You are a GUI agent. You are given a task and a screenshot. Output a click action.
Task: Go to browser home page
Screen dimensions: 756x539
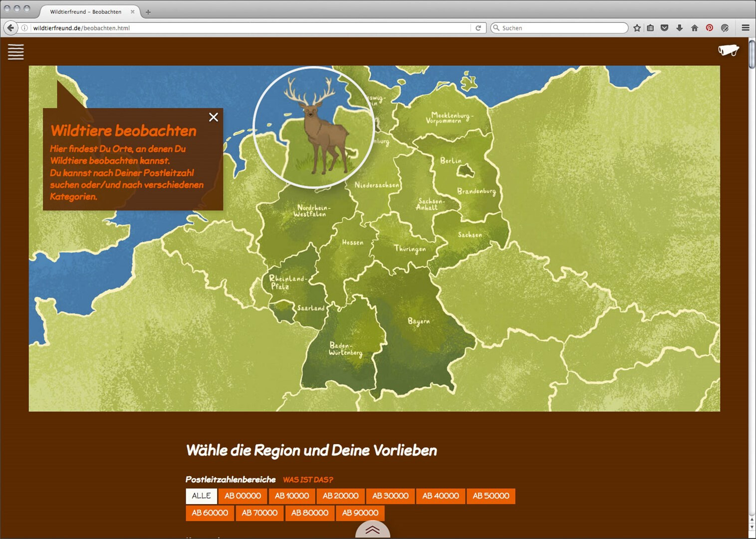694,28
